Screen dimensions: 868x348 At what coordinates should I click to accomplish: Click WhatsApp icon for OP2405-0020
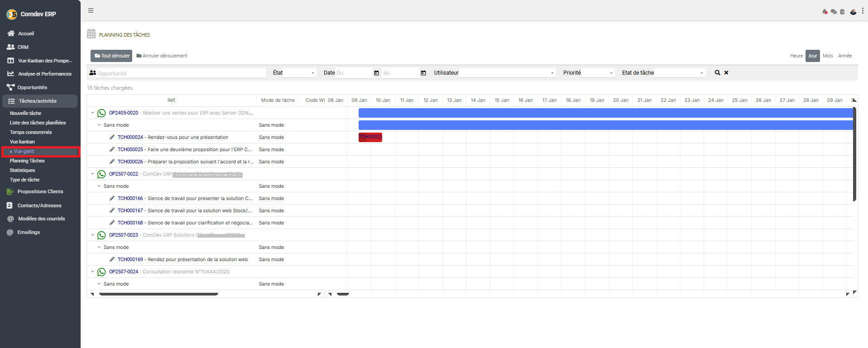pyautogui.click(x=101, y=113)
